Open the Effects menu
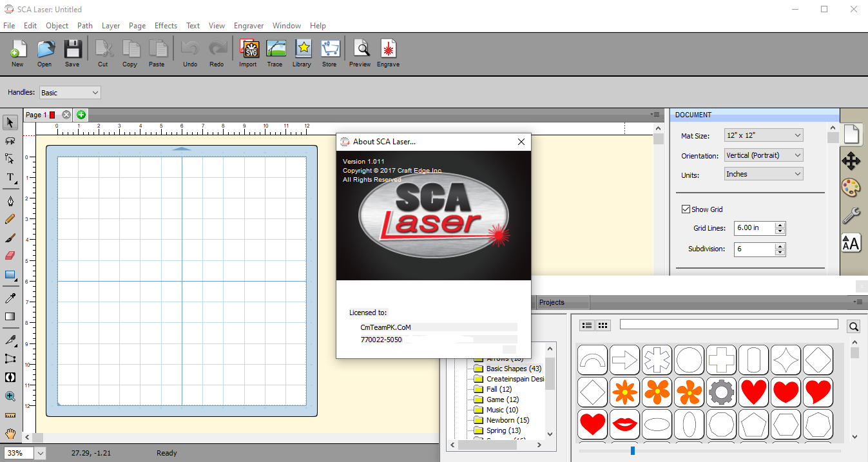 click(166, 26)
